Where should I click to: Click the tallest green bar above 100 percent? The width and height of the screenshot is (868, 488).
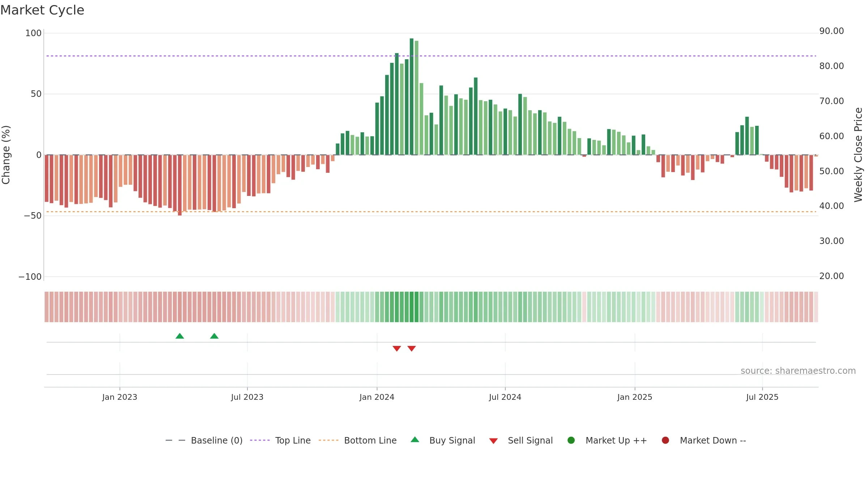click(412, 97)
